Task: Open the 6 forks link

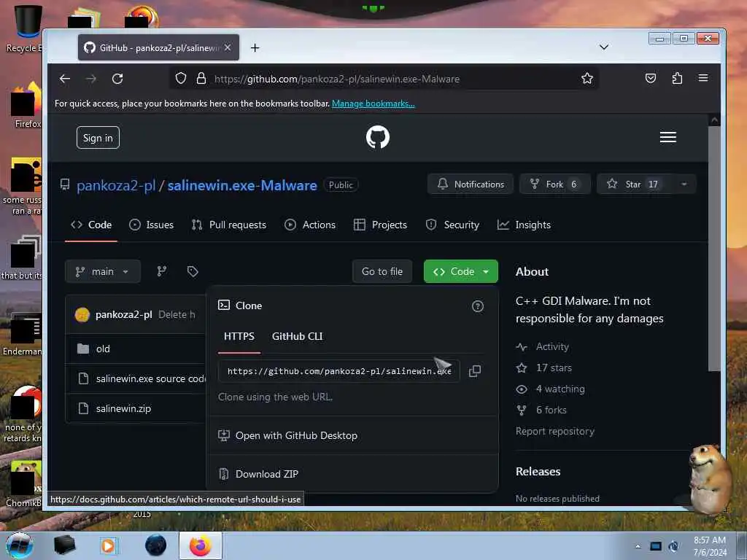Action: click(542, 410)
